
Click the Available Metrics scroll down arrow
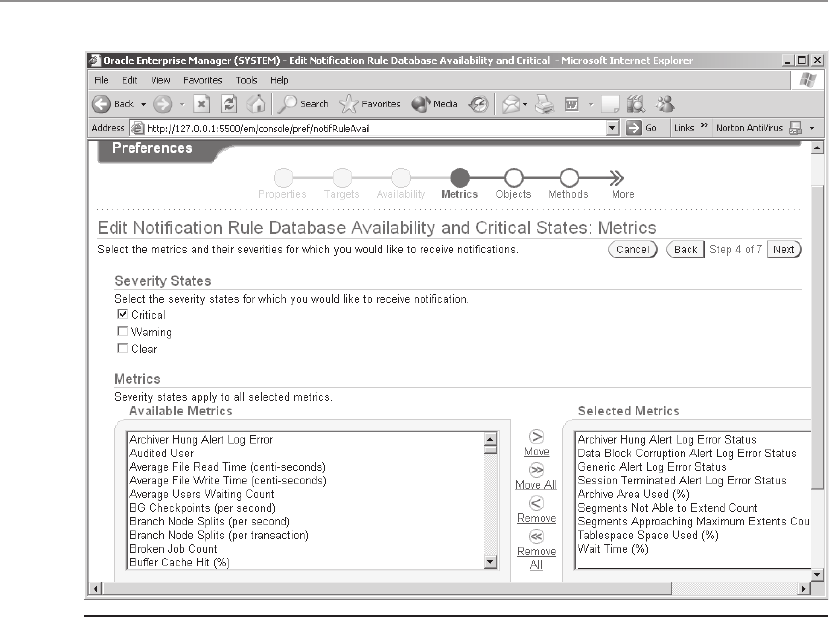point(490,562)
